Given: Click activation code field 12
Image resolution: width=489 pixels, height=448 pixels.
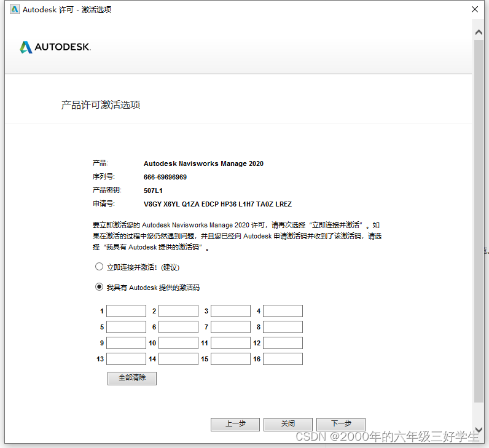Looking at the screenshot, I should 283,343.
